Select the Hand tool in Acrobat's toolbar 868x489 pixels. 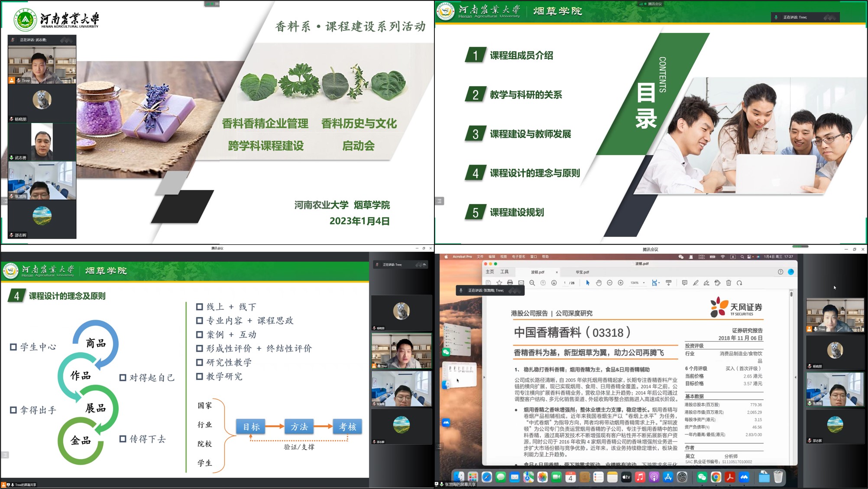tap(599, 282)
